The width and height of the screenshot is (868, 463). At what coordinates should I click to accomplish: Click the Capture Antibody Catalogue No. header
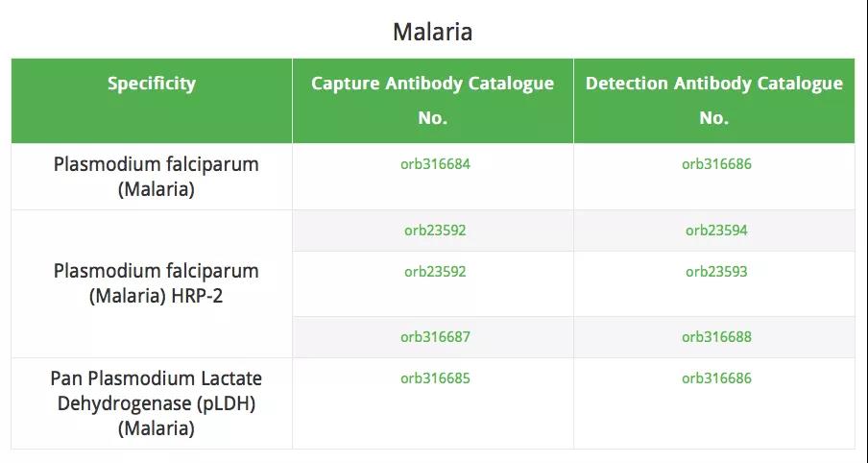pos(432,101)
